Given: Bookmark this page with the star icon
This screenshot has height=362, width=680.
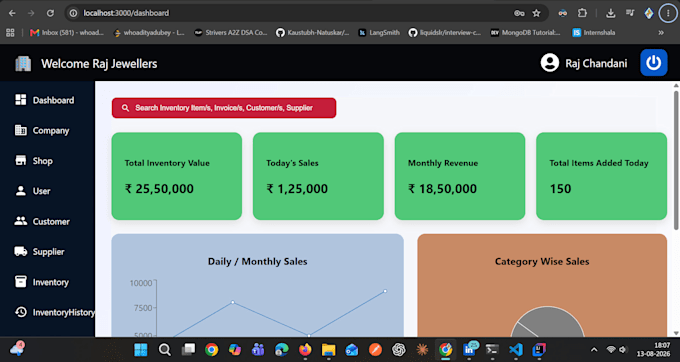Looking at the screenshot, I should coord(536,13).
